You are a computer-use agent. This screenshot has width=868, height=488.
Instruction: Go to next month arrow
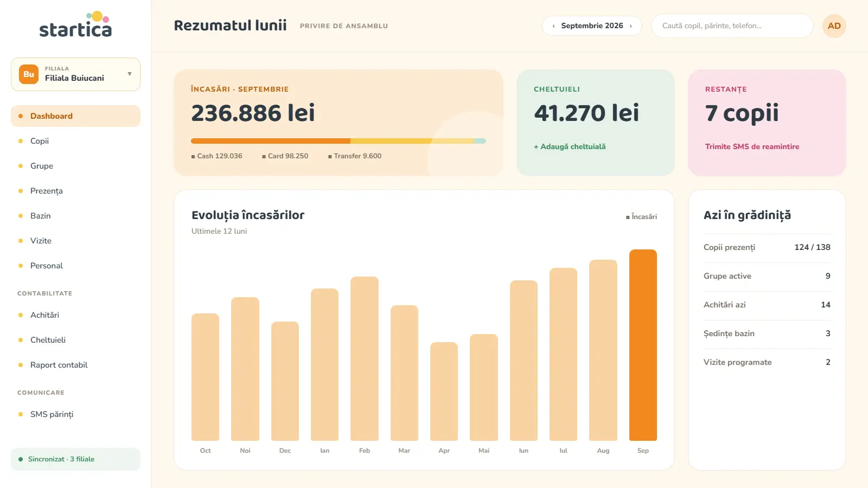[631, 26]
